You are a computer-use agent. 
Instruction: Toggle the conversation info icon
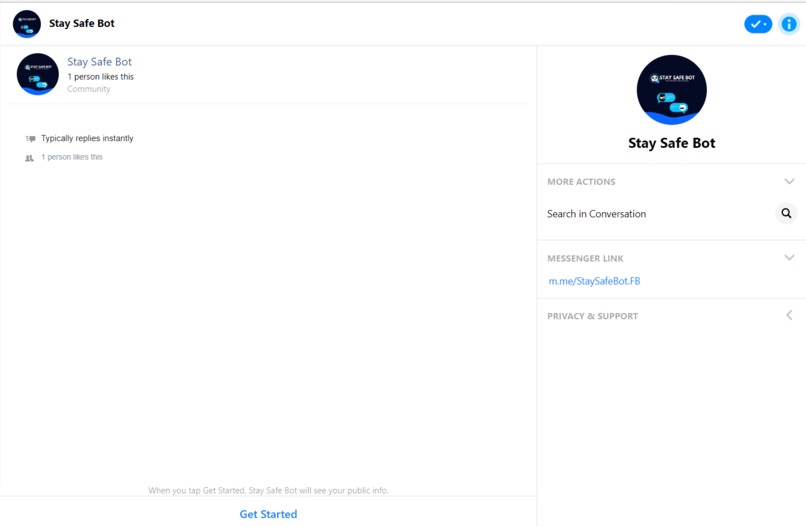(x=789, y=24)
